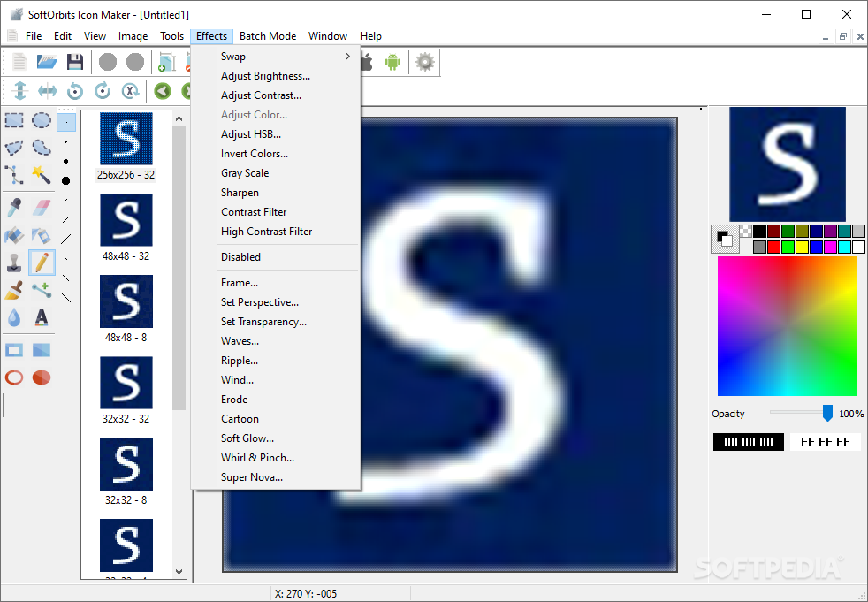This screenshot has width=868, height=602.
Task: Flip the image vertically
Action: click(x=19, y=90)
